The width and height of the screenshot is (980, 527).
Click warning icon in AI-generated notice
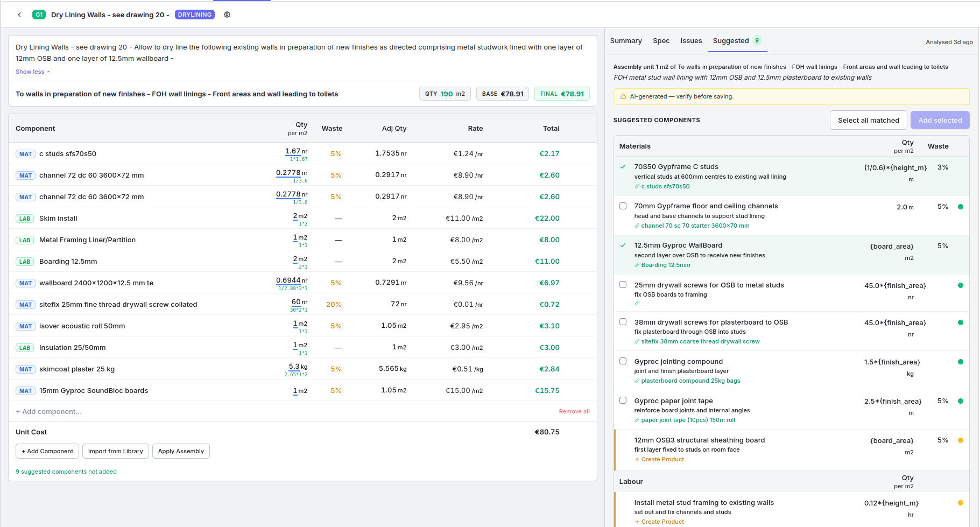coord(623,97)
